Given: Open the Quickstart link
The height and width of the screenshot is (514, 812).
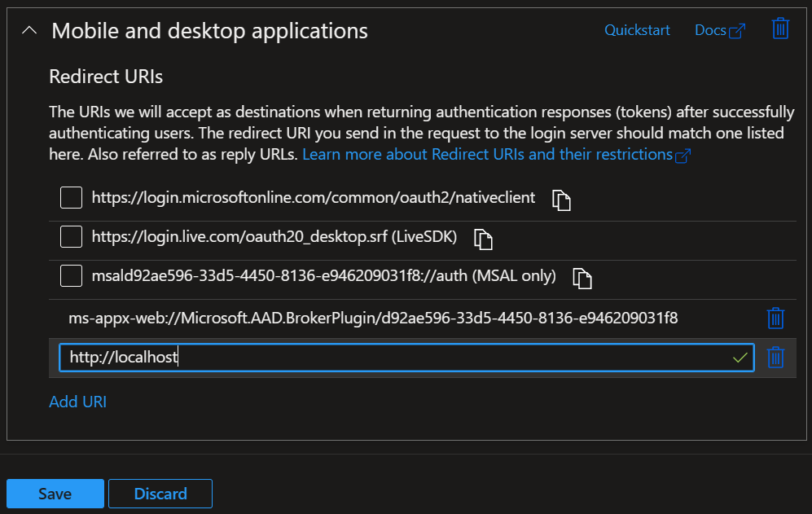Looking at the screenshot, I should tap(637, 30).
